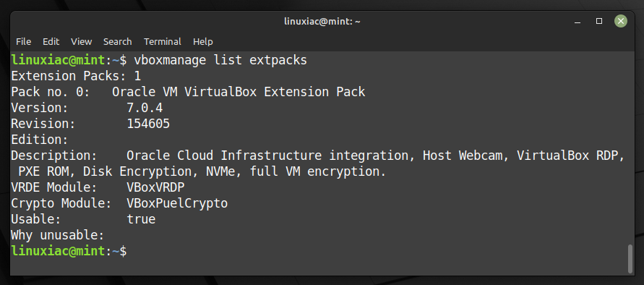This screenshot has width=644, height=285.
Task: Maximize the terminal window
Action: click(x=599, y=21)
